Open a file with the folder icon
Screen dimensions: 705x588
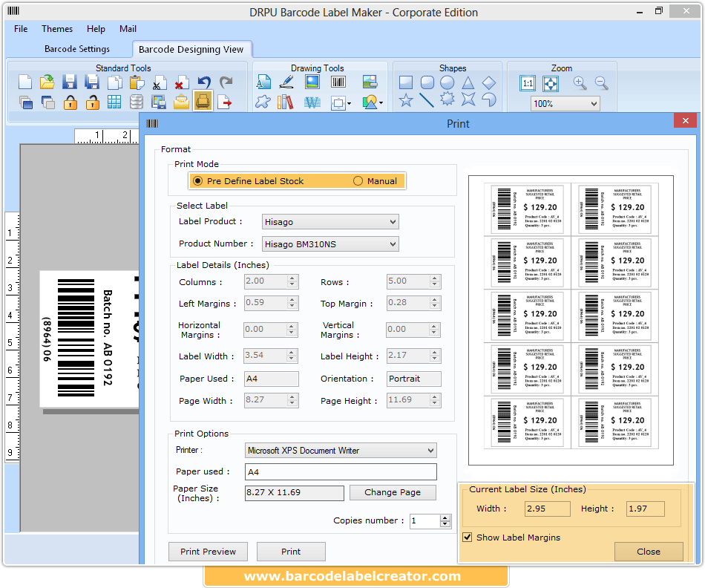pos(47,82)
